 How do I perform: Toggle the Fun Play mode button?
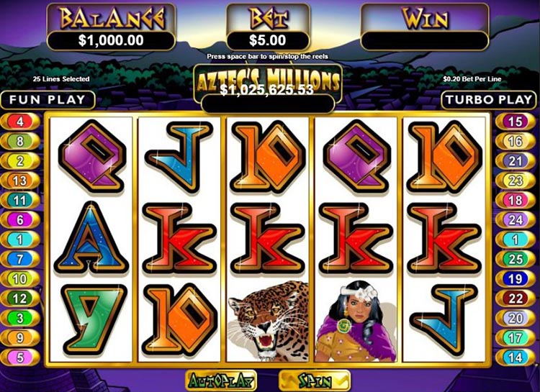[x=48, y=100]
